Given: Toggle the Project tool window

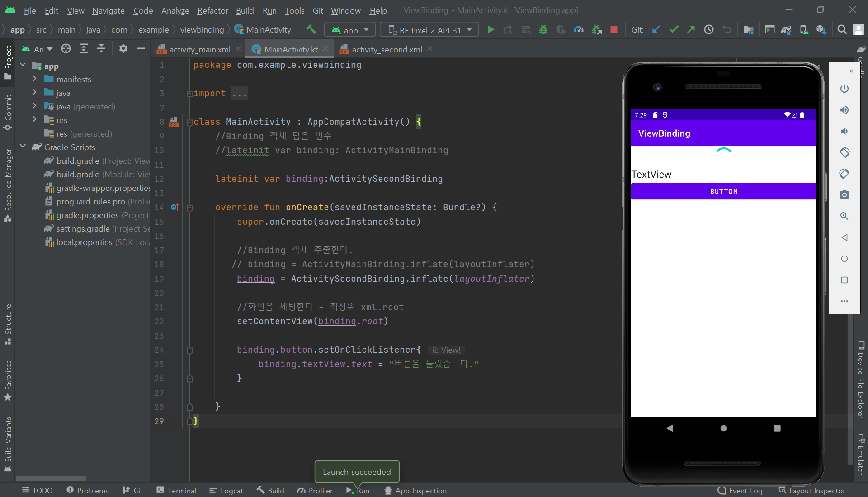Looking at the screenshot, I should 8,62.
